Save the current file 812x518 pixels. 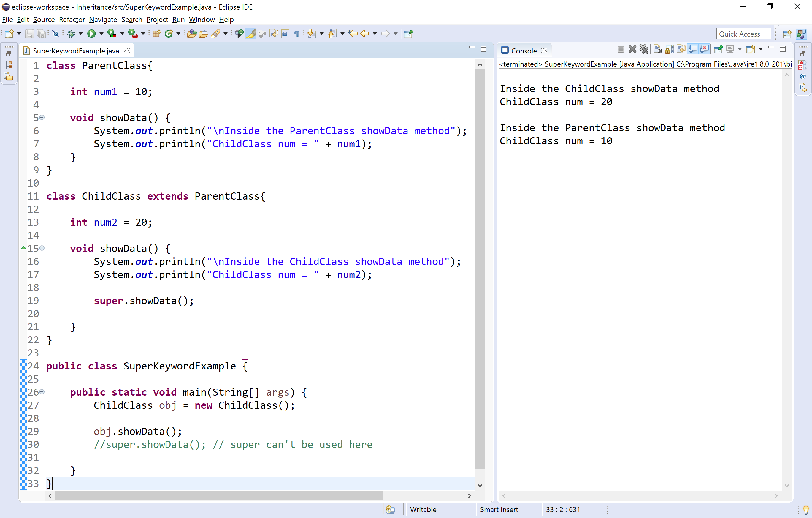coord(29,33)
